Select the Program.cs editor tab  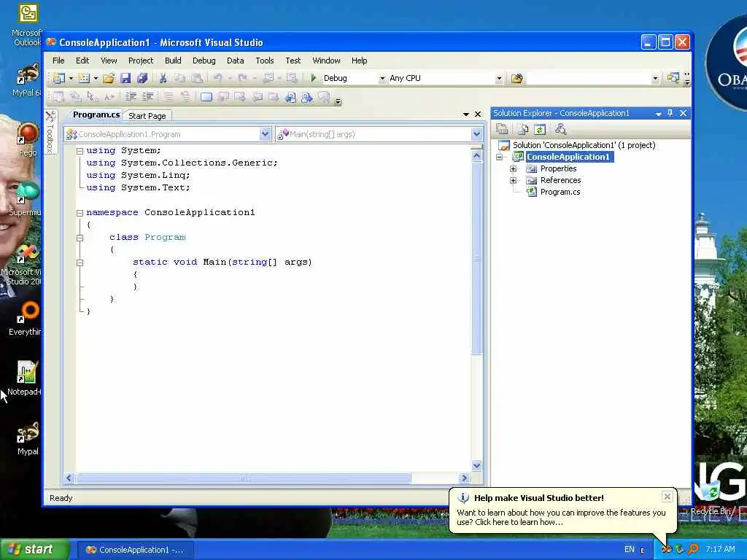96,114
